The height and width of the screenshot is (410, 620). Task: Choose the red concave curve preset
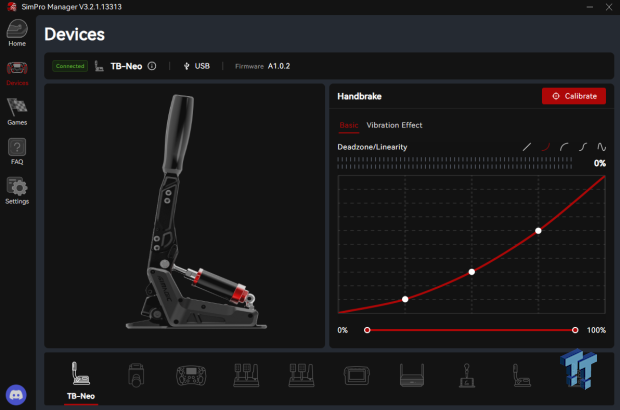tap(546, 147)
